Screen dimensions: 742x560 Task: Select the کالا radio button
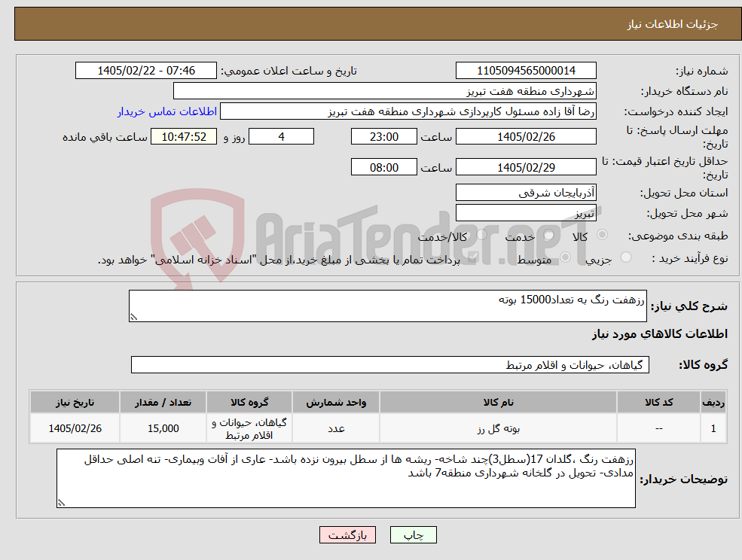[603, 235]
